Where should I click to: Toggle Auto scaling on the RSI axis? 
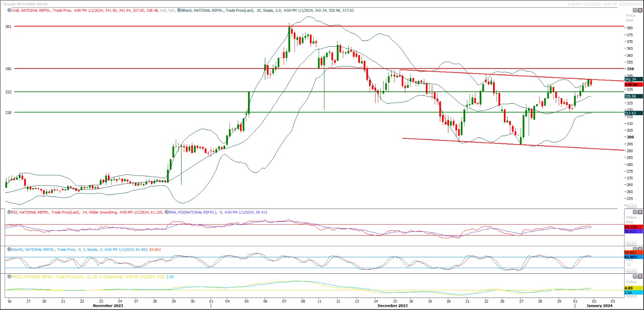[x=631, y=244]
